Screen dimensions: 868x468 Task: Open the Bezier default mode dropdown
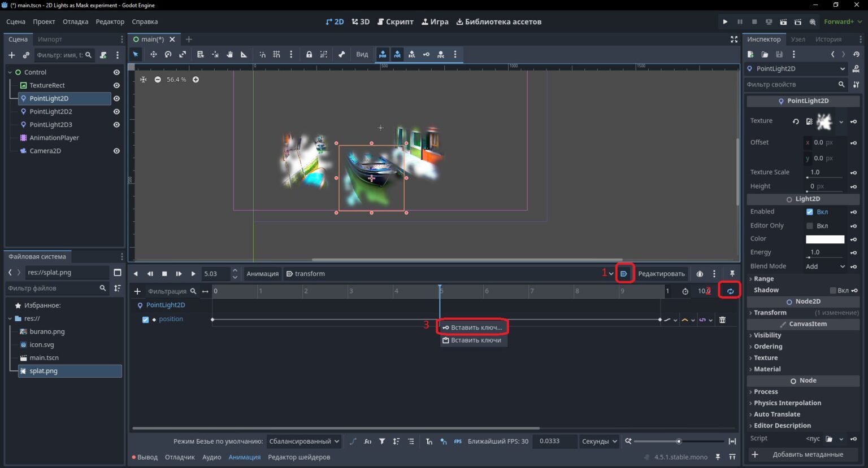coord(304,441)
